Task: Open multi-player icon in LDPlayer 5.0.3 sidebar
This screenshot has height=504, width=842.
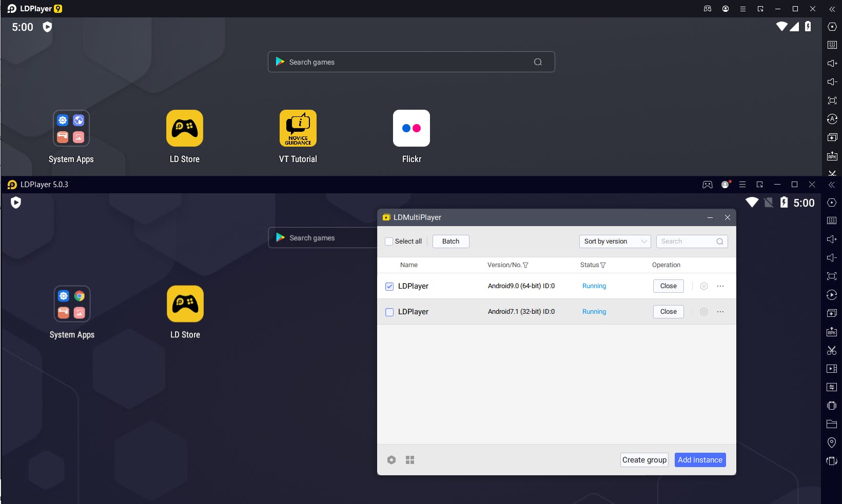Action: (x=832, y=313)
